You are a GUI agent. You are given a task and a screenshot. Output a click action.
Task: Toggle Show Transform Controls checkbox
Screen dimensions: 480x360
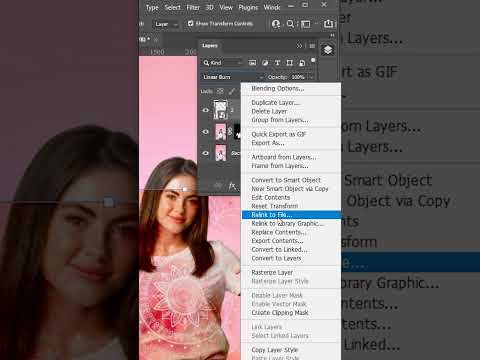[x=191, y=23]
